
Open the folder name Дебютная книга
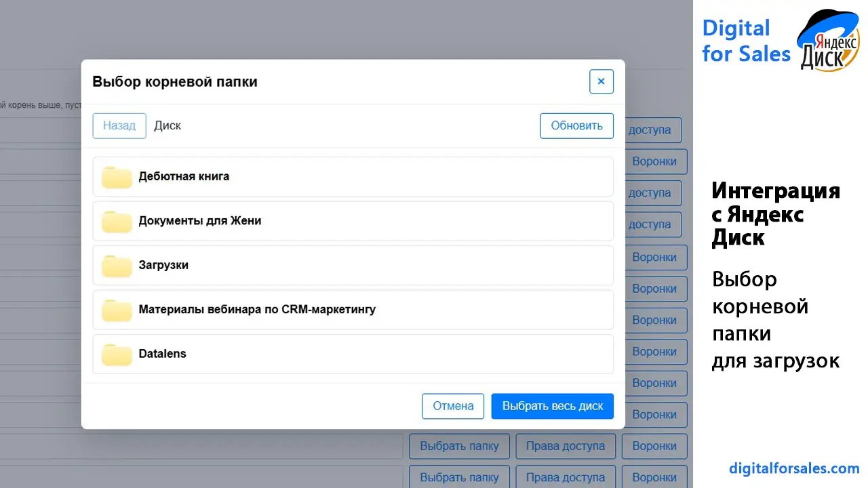pyautogui.click(x=184, y=176)
